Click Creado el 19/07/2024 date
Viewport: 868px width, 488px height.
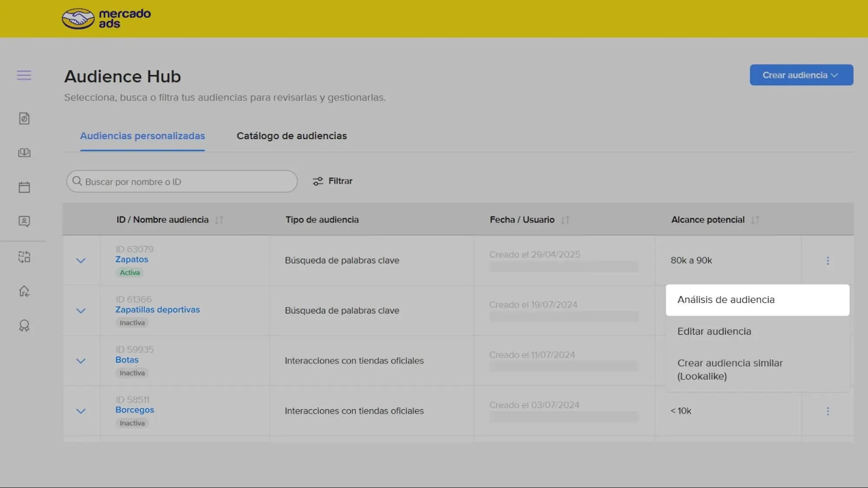pyautogui.click(x=533, y=305)
